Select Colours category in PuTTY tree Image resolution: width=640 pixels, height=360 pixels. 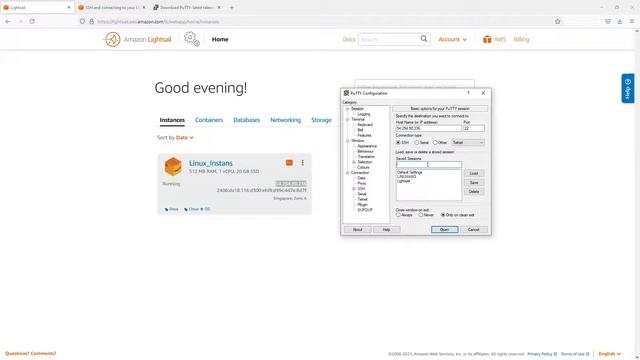(x=363, y=167)
